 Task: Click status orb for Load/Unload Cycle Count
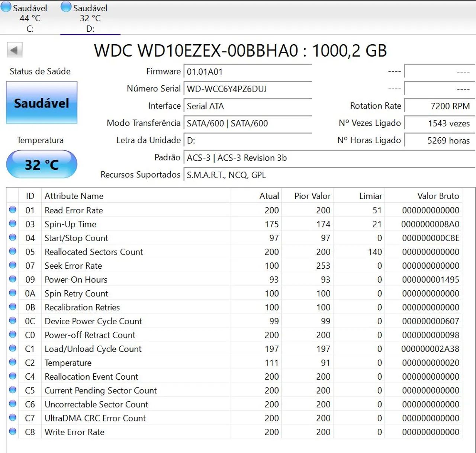tap(13, 348)
